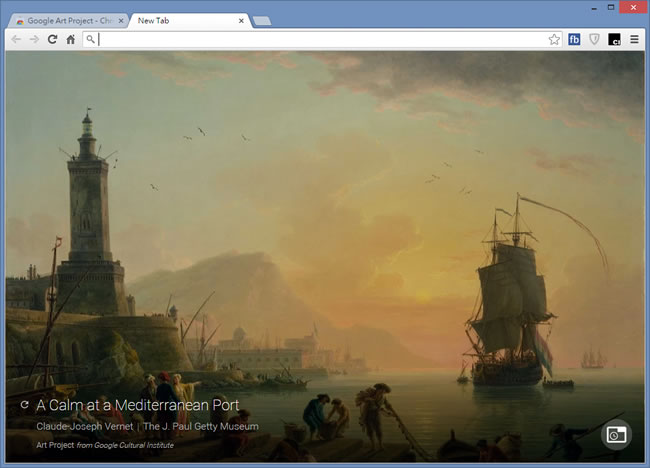The width and height of the screenshot is (650, 468).
Task: Click the browser Back arrow
Action: (x=17, y=39)
